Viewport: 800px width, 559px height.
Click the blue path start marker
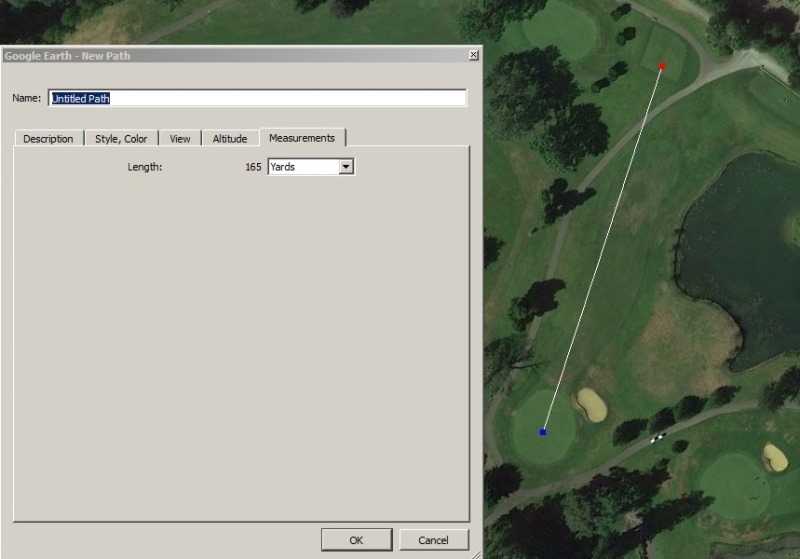coord(543,432)
